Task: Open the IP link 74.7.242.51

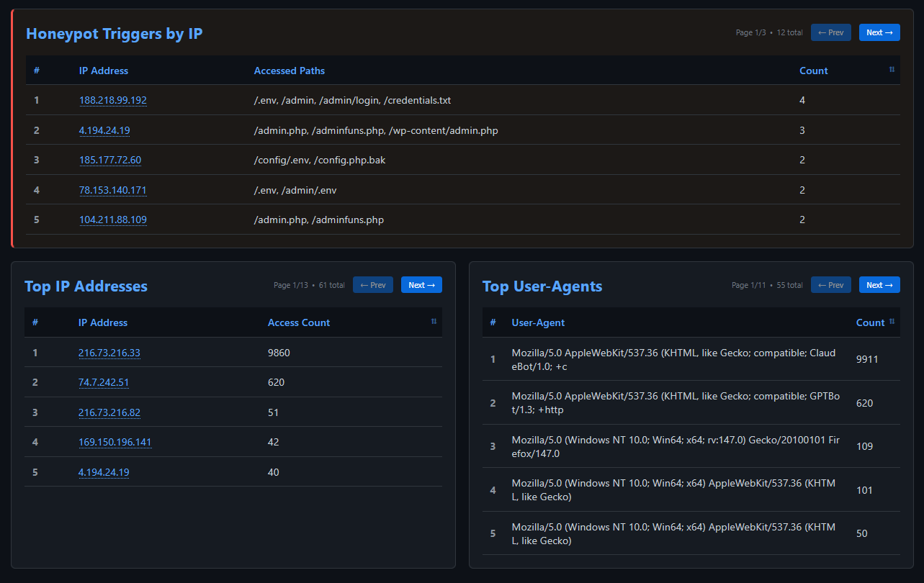Action: 104,382
